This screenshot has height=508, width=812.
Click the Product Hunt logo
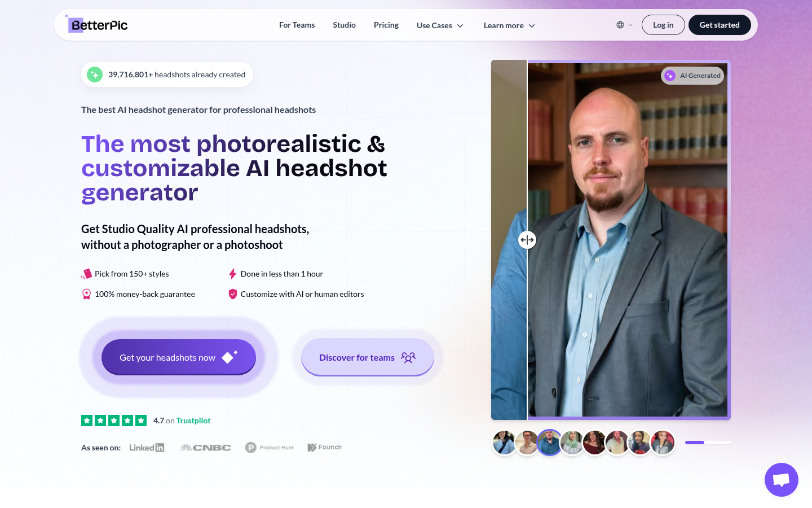pyautogui.click(x=270, y=448)
